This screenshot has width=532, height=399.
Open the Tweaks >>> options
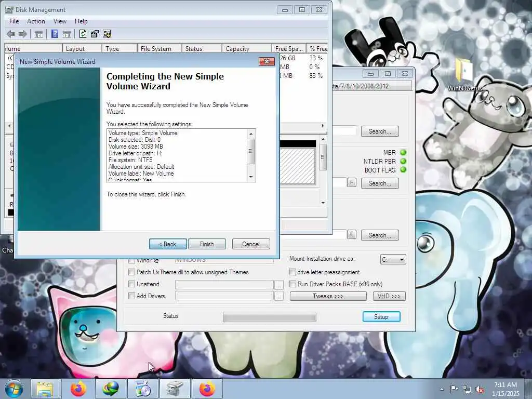pyautogui.click(x=328, y=296)
